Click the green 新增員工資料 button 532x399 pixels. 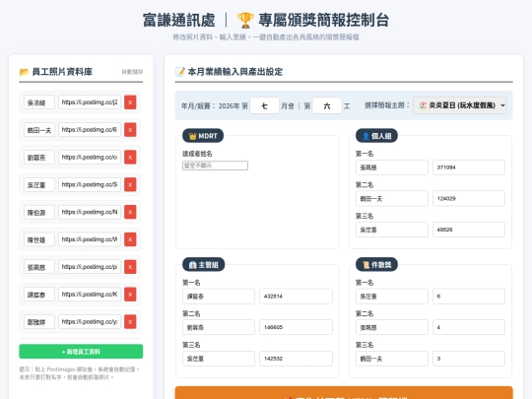(81, 352)
